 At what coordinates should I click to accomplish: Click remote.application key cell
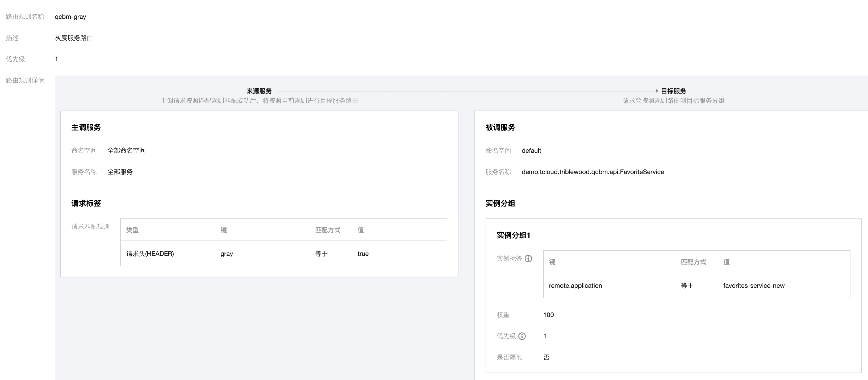pyautogui.click(x=575, y=286)
